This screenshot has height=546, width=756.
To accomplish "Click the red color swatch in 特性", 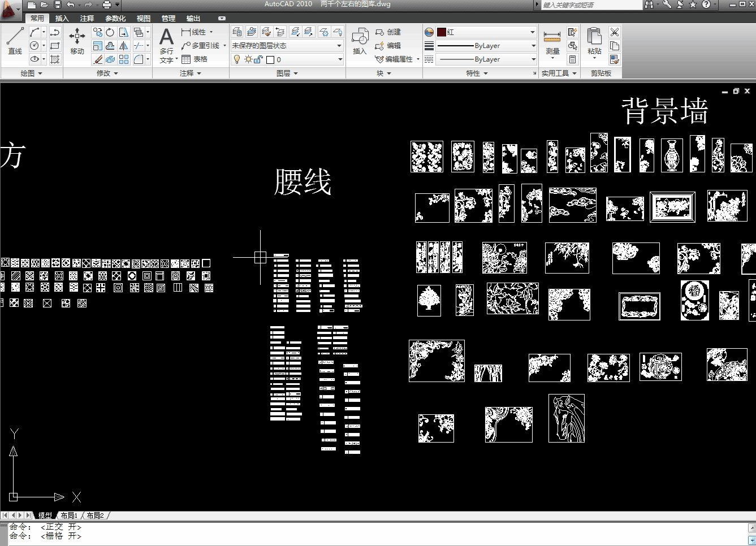I will click(442, 32).
